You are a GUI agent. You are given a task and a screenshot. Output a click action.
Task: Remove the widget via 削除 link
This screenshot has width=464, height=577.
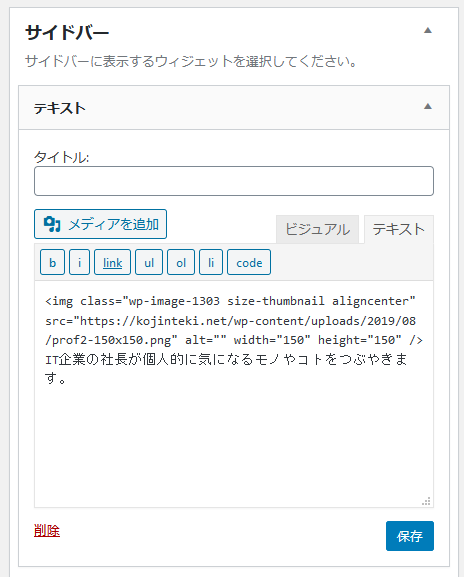[x=47, y=531]
